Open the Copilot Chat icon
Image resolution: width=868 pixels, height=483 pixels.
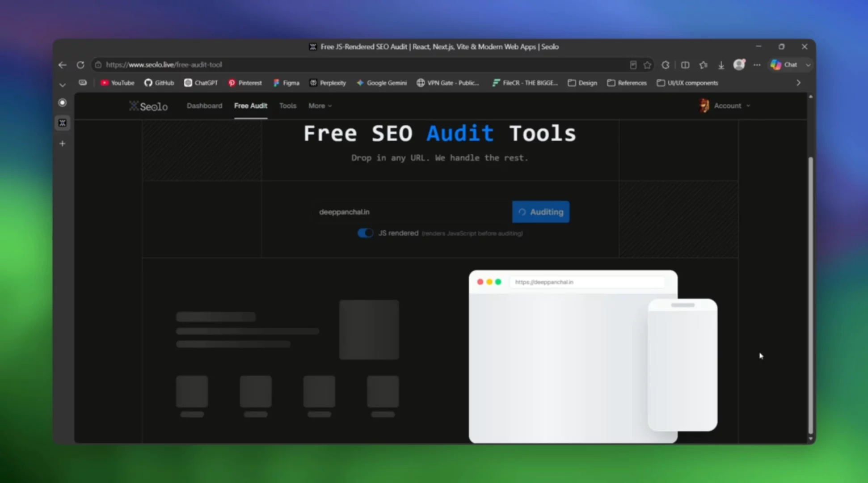tap(784, 65)
